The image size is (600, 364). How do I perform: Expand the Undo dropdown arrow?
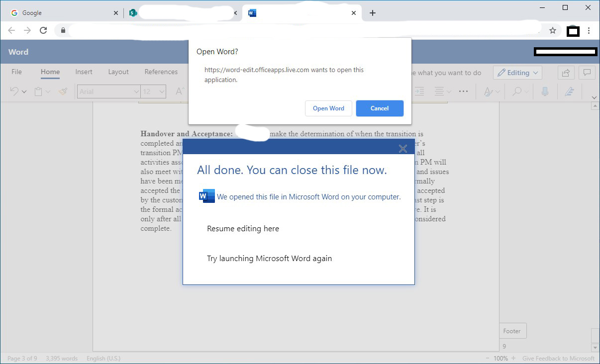pyautogui.click(x=24, y=92)
